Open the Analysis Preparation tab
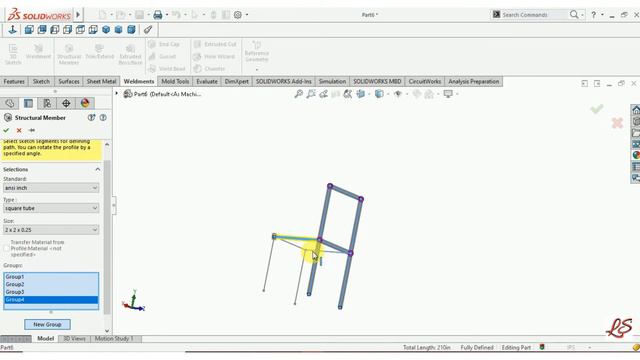640x360 pixels. [x=473, y=82]
